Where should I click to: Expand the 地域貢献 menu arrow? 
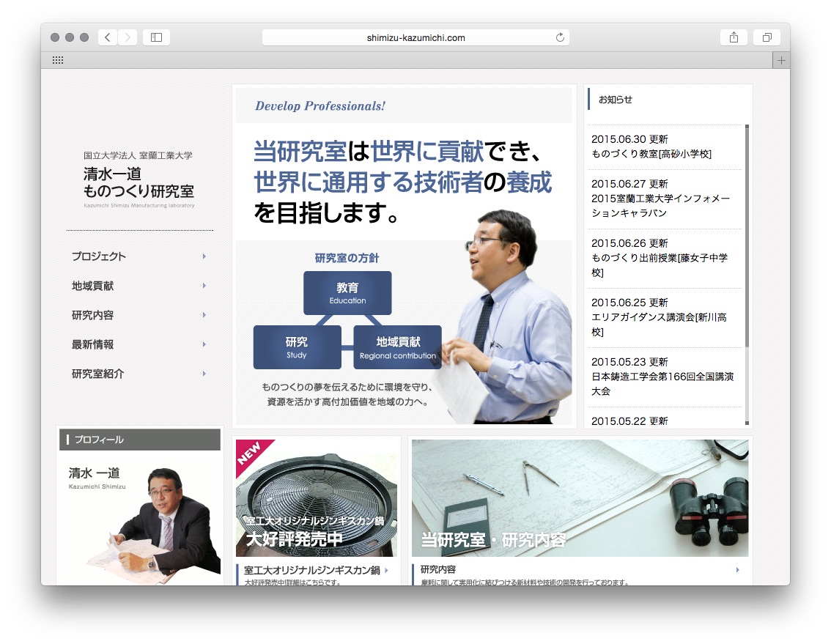coord(204,286)
